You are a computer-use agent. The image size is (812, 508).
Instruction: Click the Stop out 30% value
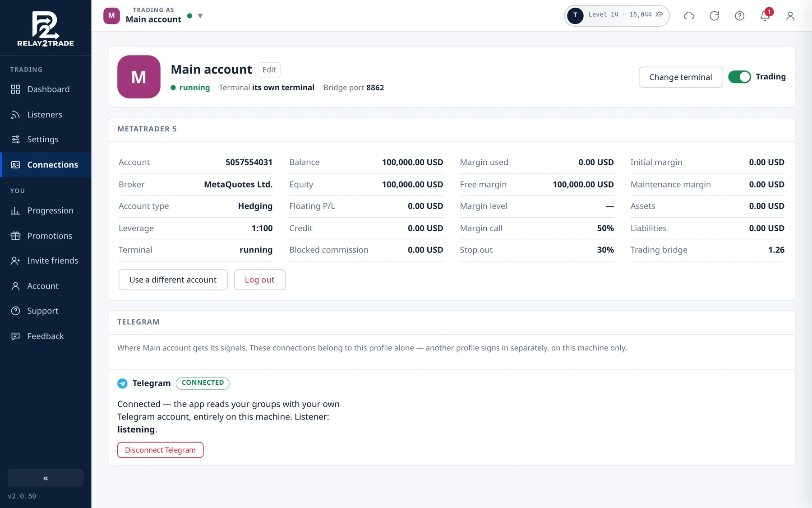pyautogui.click(x=605, y=250)
